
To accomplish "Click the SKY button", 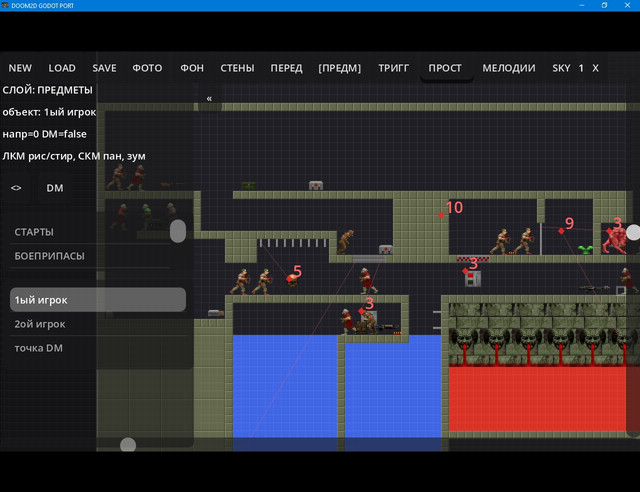I will 561,68.
